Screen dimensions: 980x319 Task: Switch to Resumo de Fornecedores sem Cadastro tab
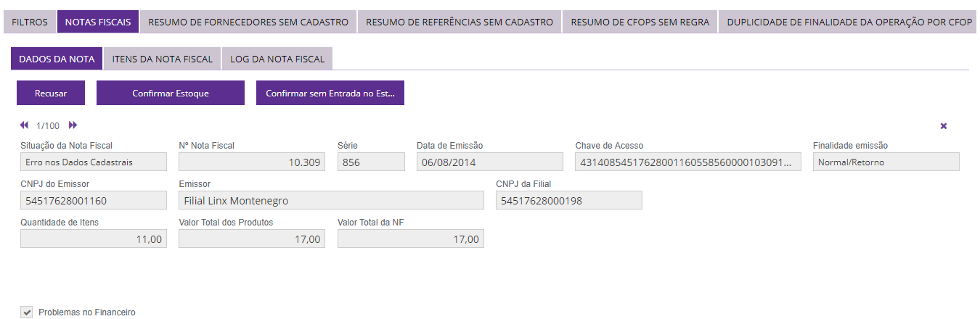[x=248, y=22]
